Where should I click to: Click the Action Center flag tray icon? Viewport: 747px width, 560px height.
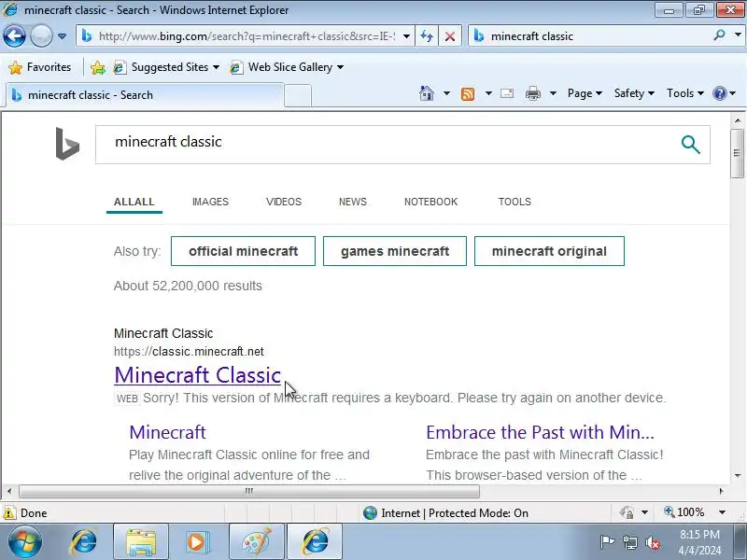pyautogui.click(x=606, y=541)
